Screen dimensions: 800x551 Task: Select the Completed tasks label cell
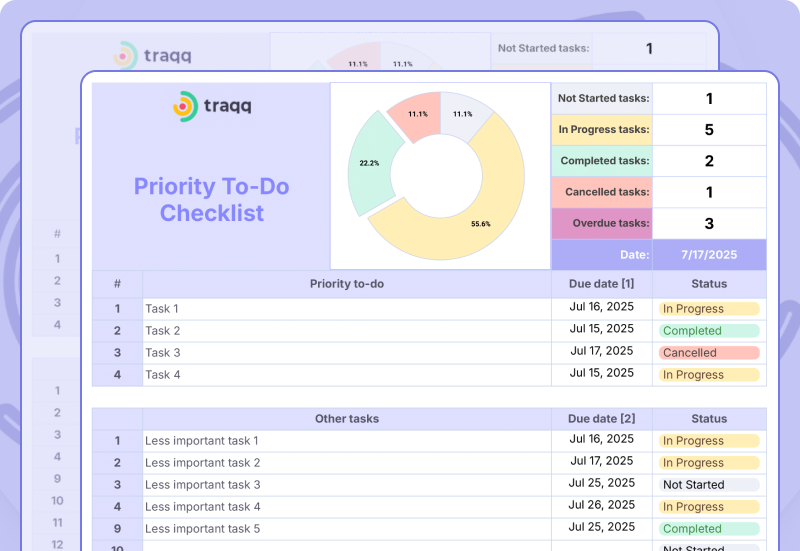point(602,161)
